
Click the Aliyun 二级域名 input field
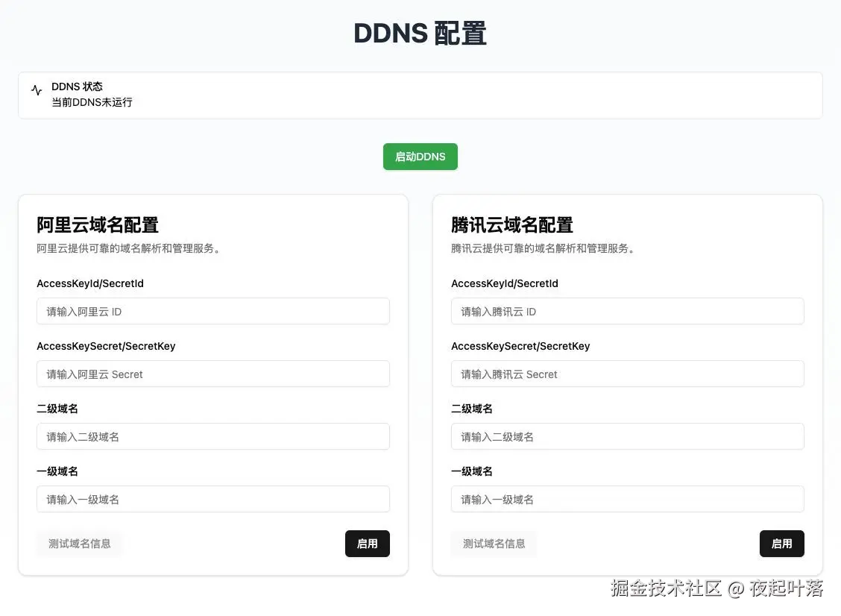(213, 437)
